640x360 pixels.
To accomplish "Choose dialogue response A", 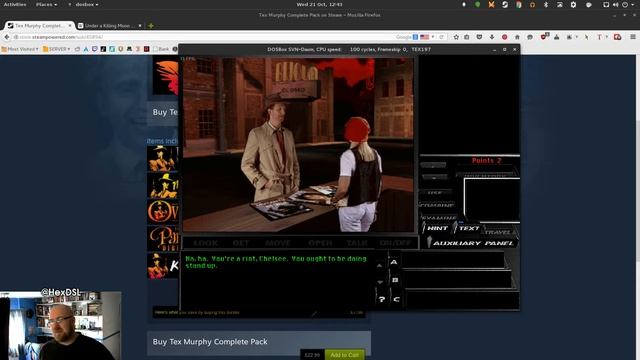I will (x=393, y=262).
